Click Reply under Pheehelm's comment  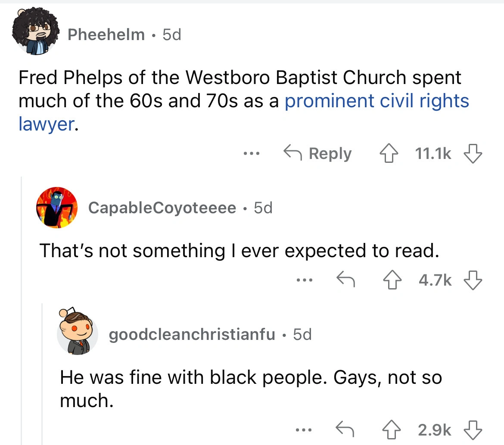click(317, 153)
